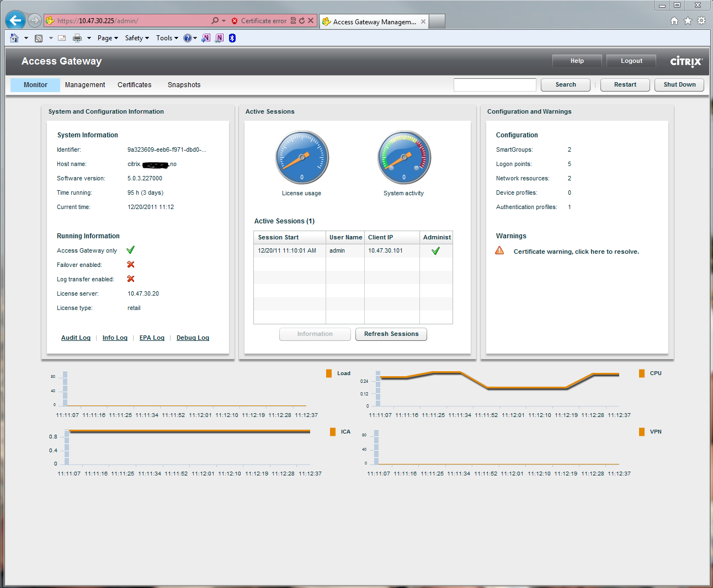
Task: Expand the feeds dropdown arrow
Action: 51,38
